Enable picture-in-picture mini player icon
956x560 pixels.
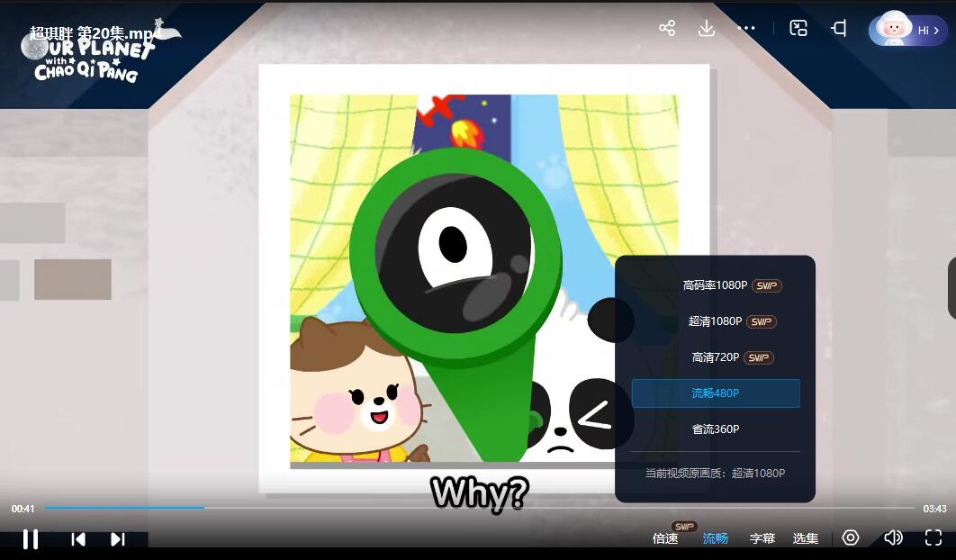click(x=798, y=28)
